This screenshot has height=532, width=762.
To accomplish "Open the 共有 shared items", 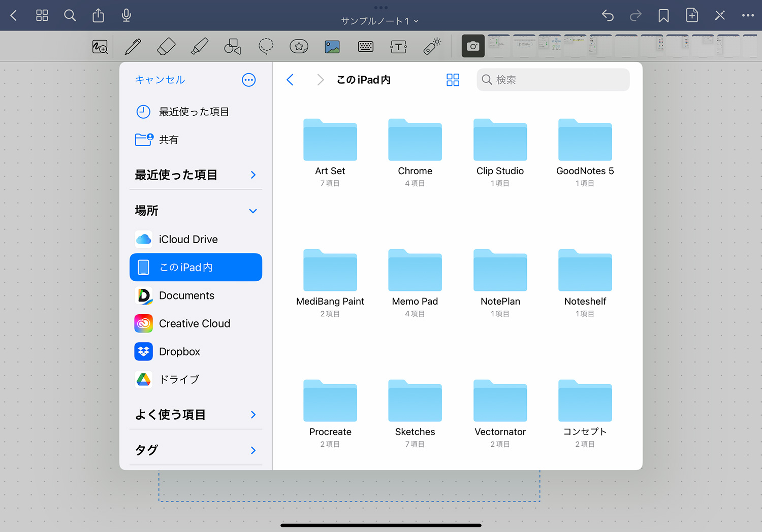I will [x=196, y=140].
